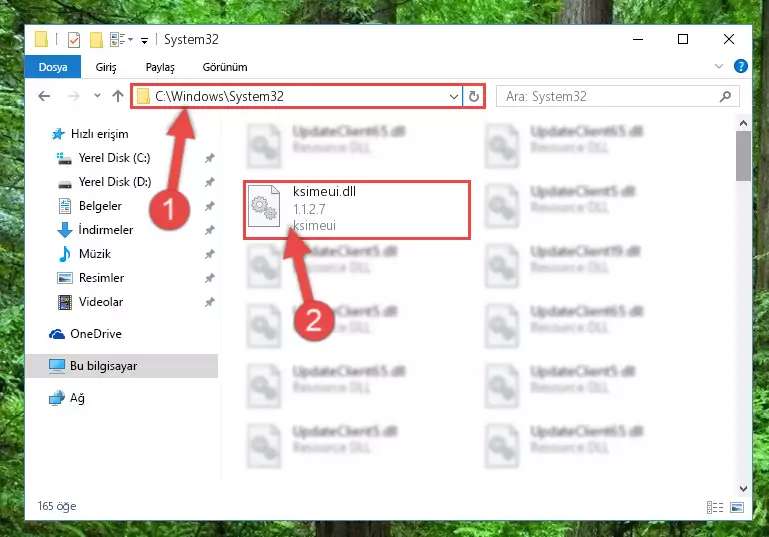Minimize the System32 window

638,39
